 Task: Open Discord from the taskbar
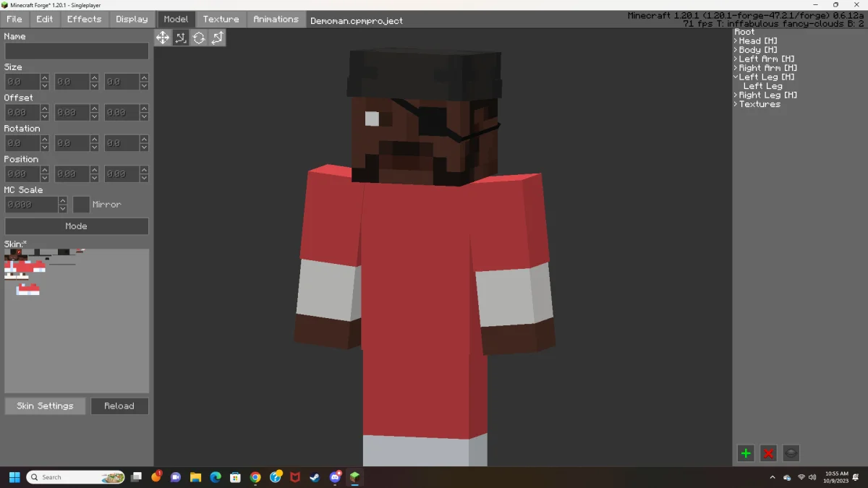335,477
